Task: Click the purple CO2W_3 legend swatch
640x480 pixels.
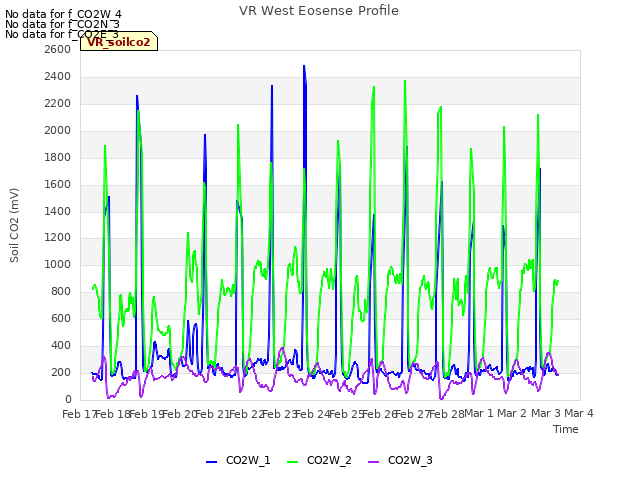Action: click(x=373, y=462)
